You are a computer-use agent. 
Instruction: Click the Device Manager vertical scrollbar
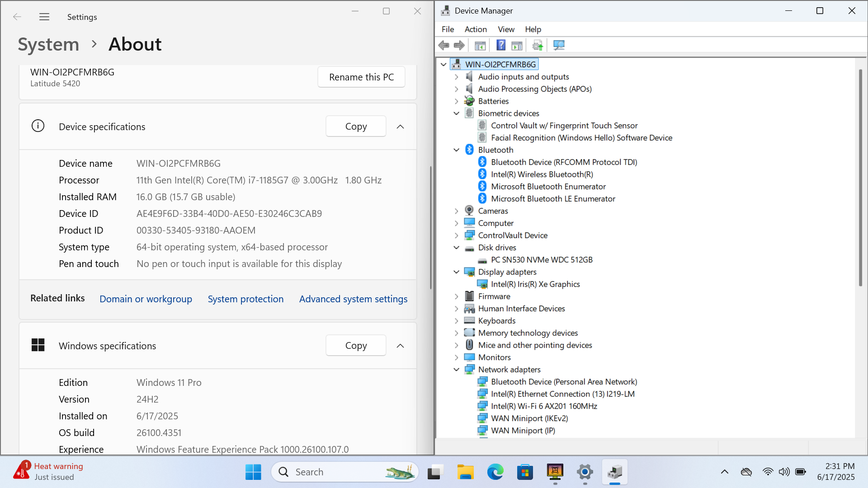coord(860,178)
